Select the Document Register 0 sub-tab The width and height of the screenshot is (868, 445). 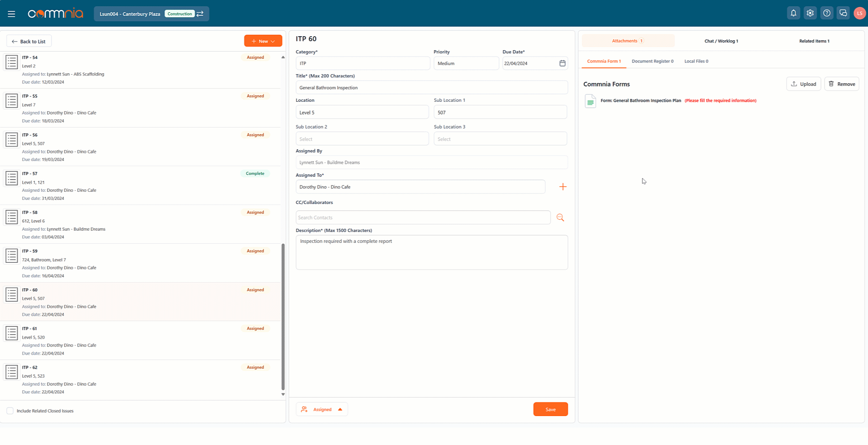coord(652,61)
